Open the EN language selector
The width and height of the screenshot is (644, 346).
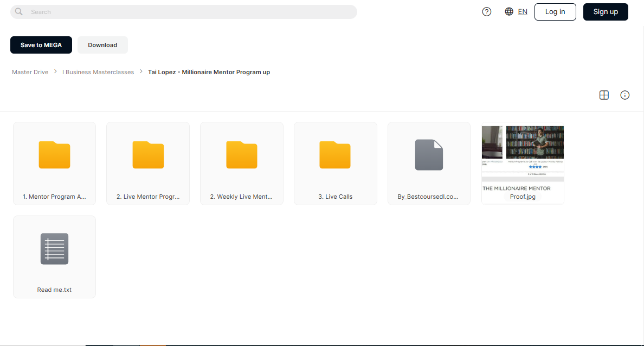[x=523, y=12]
